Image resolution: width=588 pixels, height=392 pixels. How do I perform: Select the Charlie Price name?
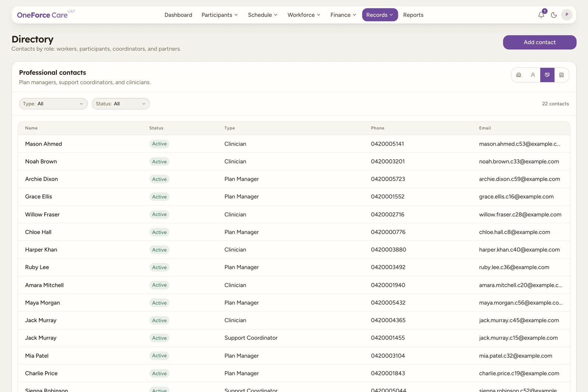pos(41,373)
